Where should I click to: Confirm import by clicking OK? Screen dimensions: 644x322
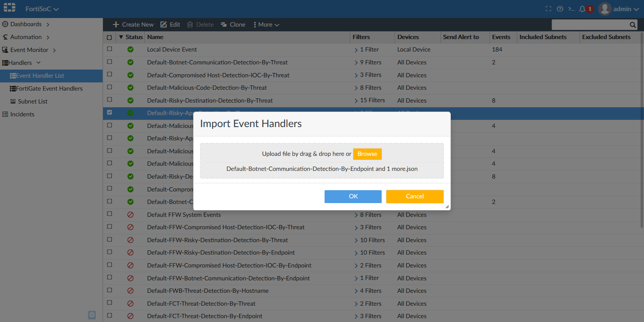click(353, 196)
